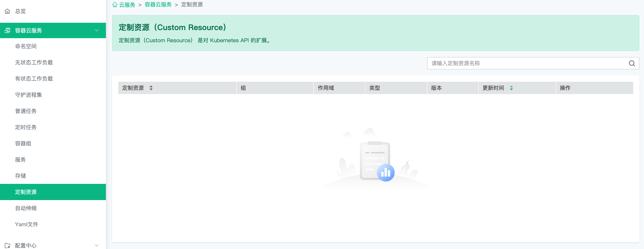This screenshot has width=644, height=249.
Task: Click the 容器云服务 sidebar icon
Action: point(8,30)
